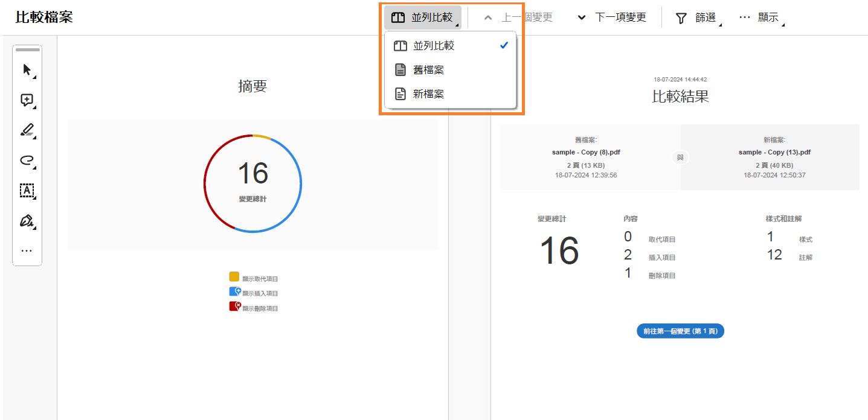Open the 並列比較 view dropdown
Viewport: 868px width, 420px height.
[x=422, y=17]
